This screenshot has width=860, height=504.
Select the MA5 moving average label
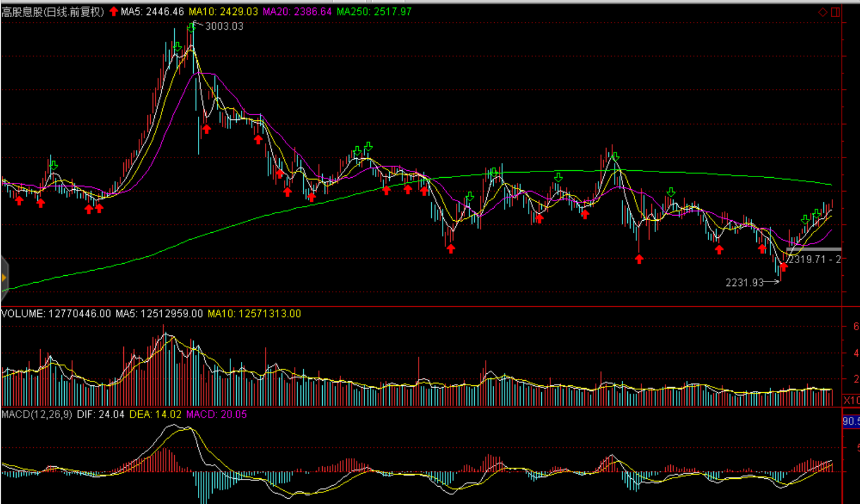(152, 11)
